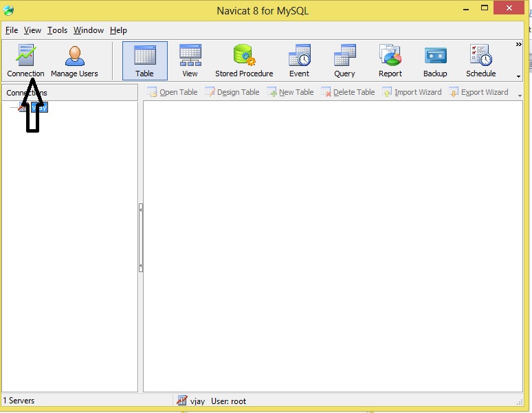
Task: Open the Help menu
Action: pos(118,30)
